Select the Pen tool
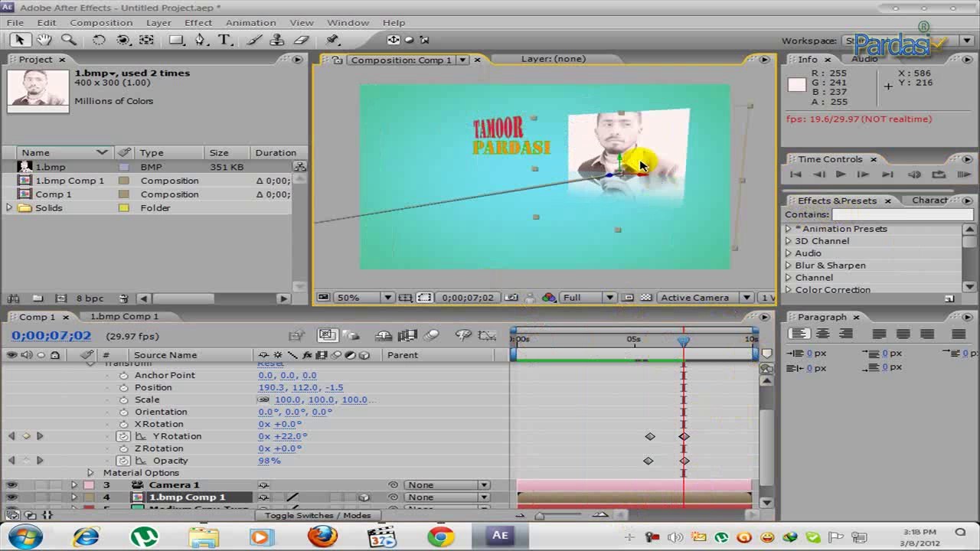 (x=201, y=40)
